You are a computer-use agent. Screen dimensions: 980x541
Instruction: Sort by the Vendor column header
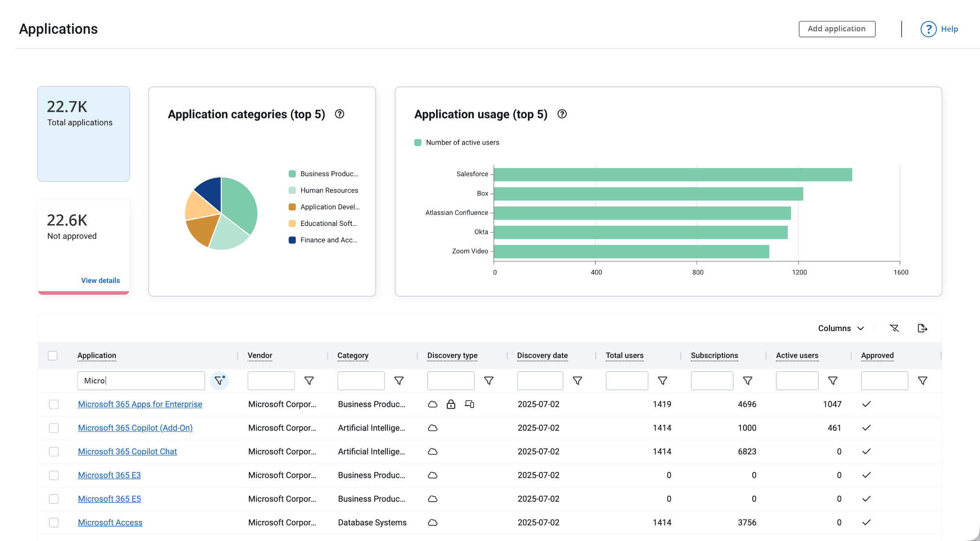coord(260,356)
